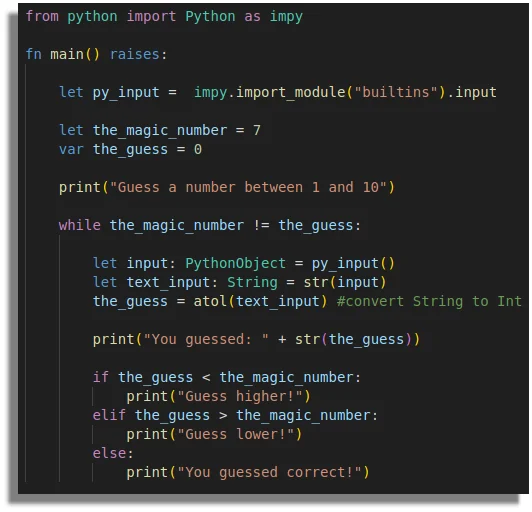Click the line 'let the_magic_number = 7'
The height and width of the screenshot is (512, 532).
[160, 130]
